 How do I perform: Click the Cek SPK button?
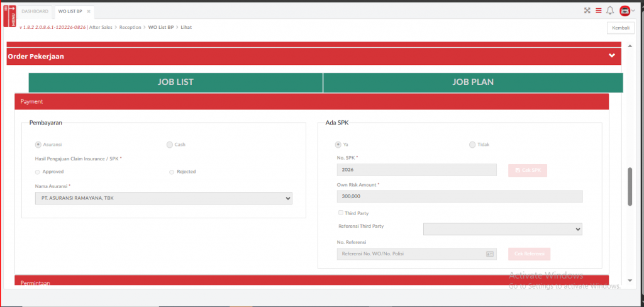(x=527, y=170)
